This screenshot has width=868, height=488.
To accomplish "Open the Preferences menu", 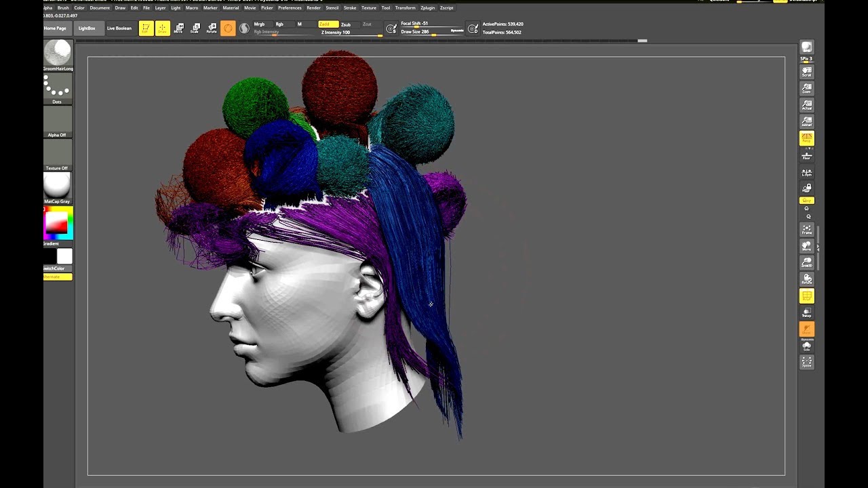I will coord(290,8).
